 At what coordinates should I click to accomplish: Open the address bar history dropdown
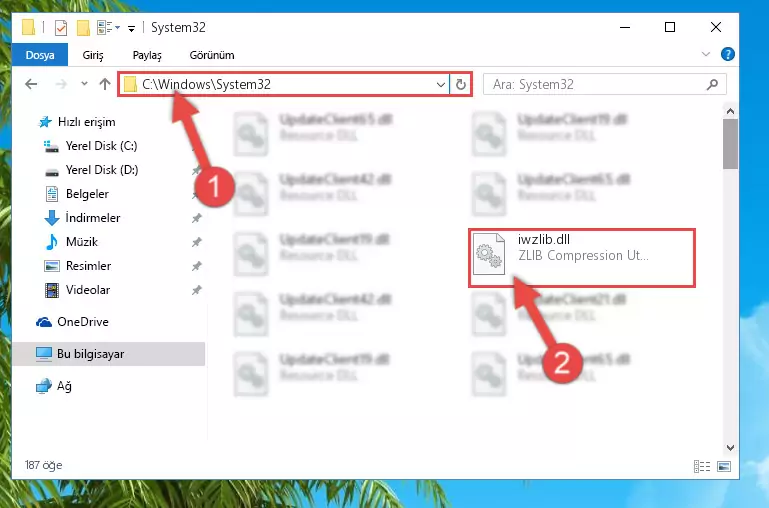click(x=441, y=84)
